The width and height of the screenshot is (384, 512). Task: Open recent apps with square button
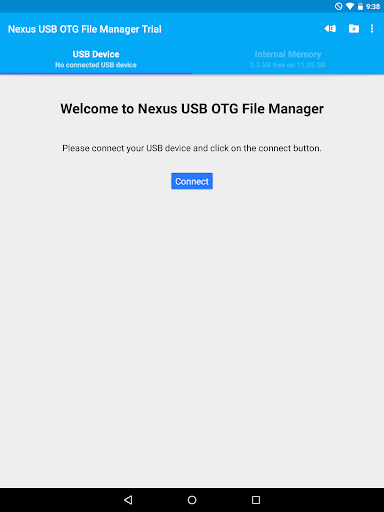(x=256, y=500)
